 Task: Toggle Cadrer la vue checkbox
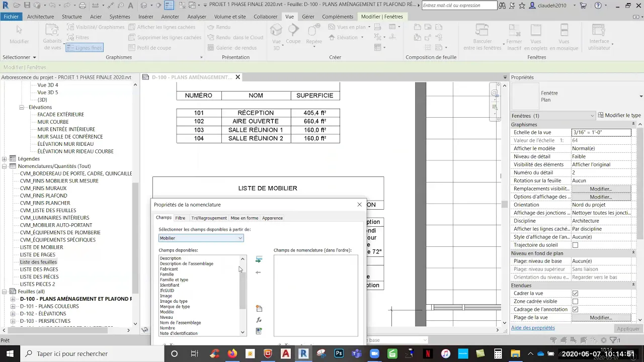575,293
